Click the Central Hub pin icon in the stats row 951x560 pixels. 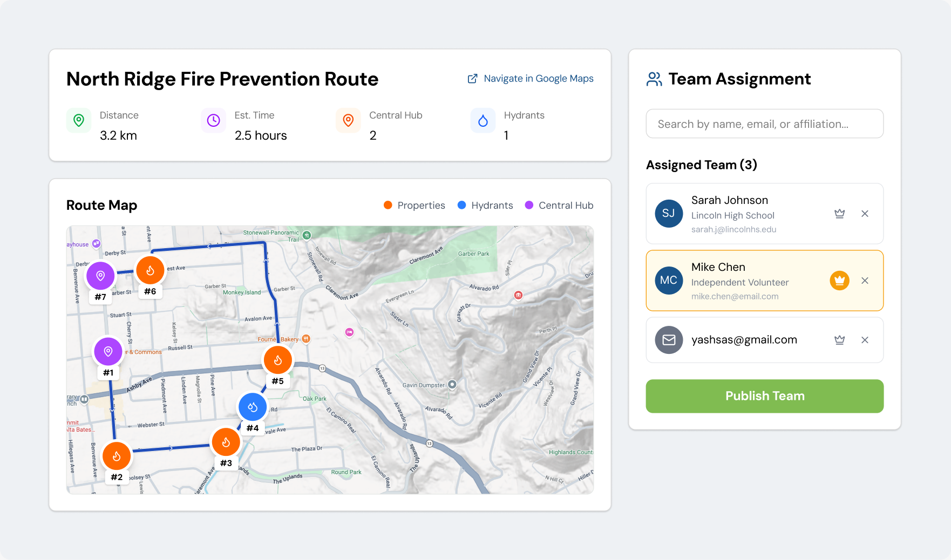click(x=348, y=120)
